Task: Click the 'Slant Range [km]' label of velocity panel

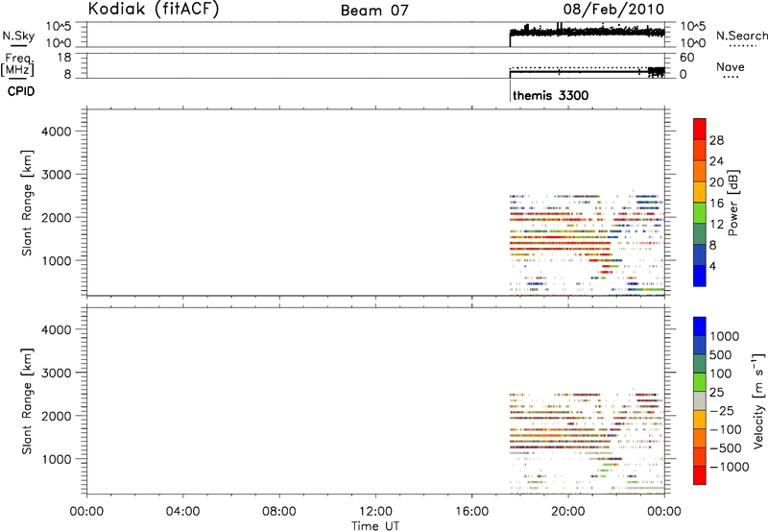Action: click(x=27, y=401)
